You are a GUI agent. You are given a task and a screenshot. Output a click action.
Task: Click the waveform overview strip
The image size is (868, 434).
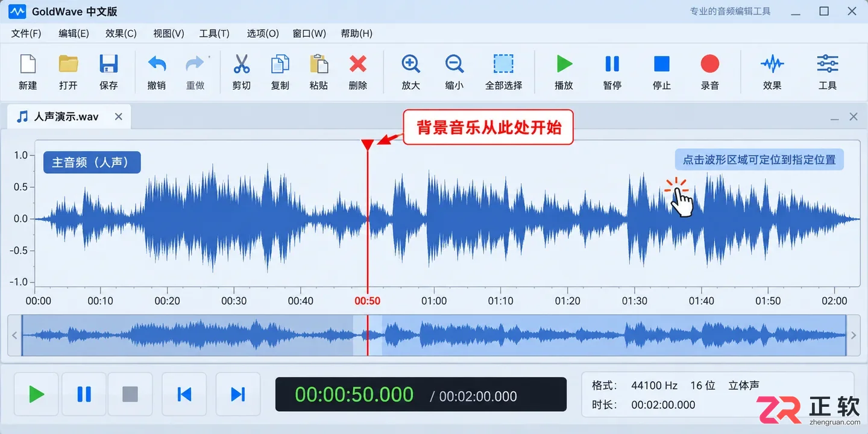coord(434,335)
